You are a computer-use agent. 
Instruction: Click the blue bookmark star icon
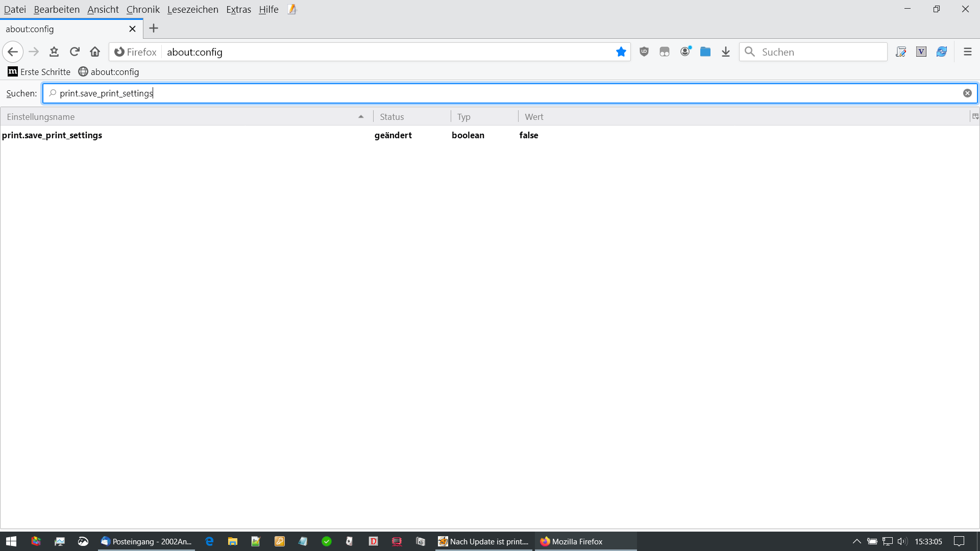(x=621, y=52)
